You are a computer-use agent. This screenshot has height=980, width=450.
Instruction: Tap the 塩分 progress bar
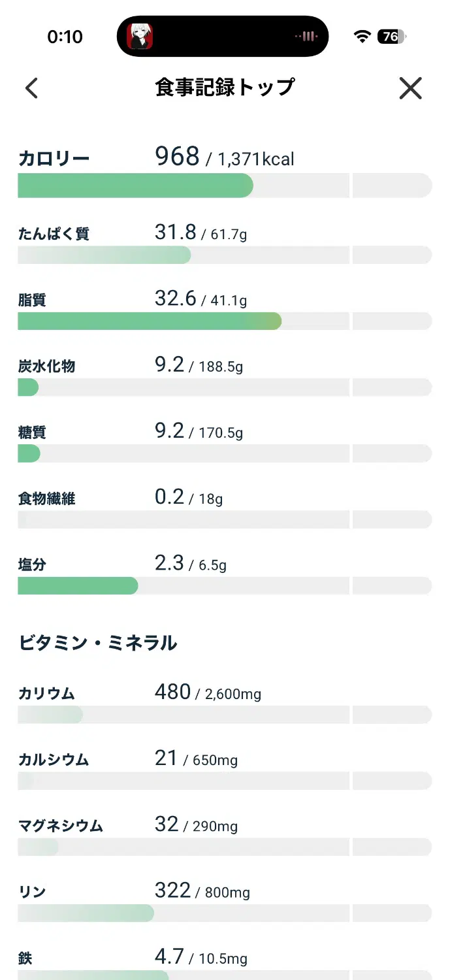[x=225, y=585]
